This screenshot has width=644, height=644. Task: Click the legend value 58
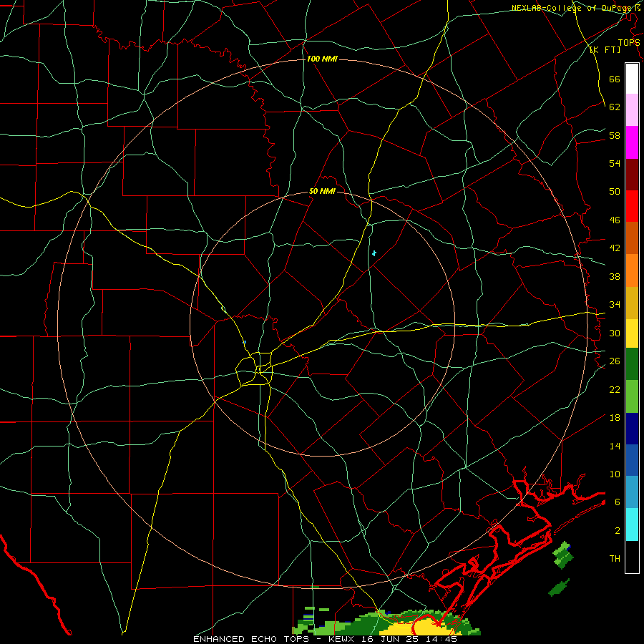(615, 135)
